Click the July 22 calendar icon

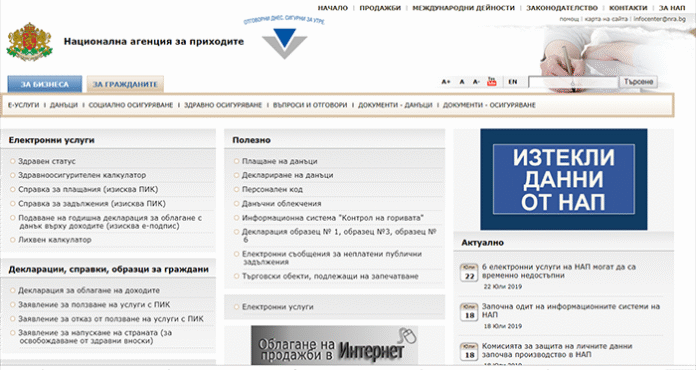coord(469,273)
